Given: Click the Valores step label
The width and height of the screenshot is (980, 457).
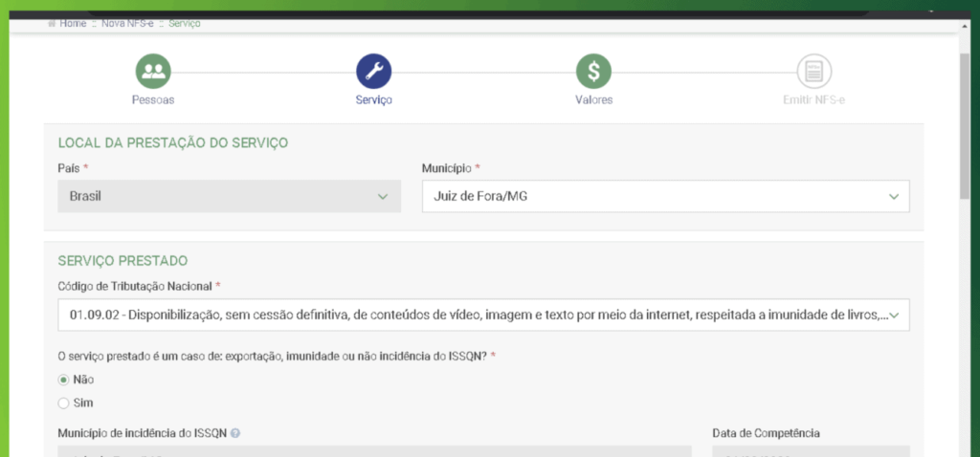Looking at the screenshot, I should (x=593, y=99).
